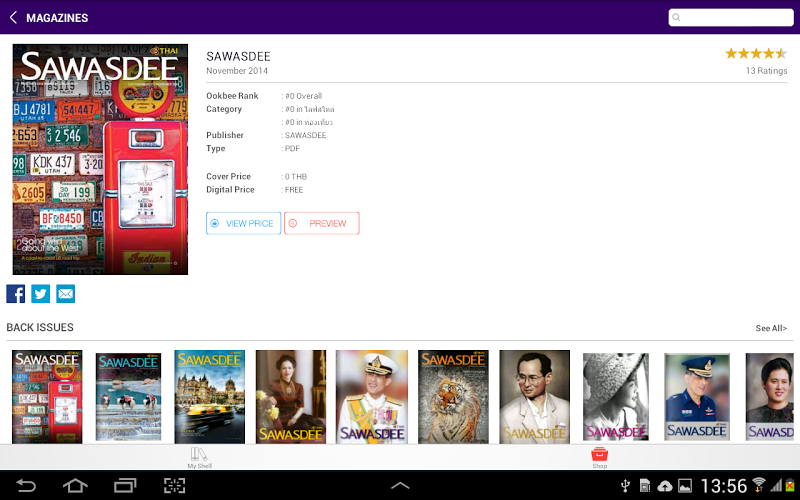This screenshot has width=800, height=500.
Task: Tap the magnifier icon in search box
Action: tap(677, 17)
